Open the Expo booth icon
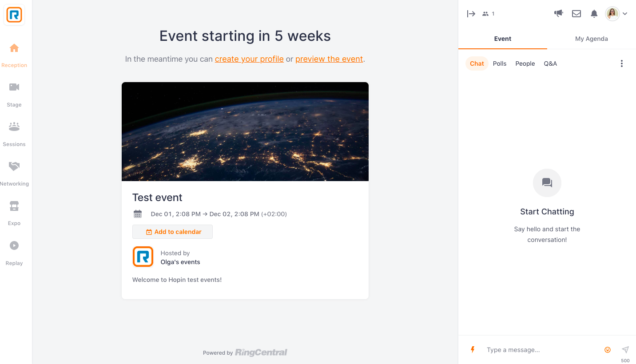This screenshot has height=364, width=636. 14,206
